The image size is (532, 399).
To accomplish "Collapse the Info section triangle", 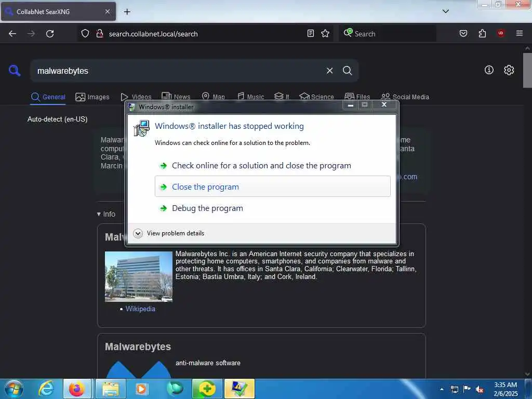I will (x=99, y=214).
